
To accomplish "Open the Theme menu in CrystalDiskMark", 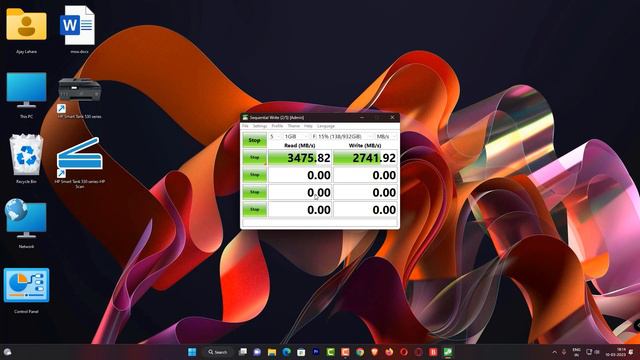I will click(293, 126).
